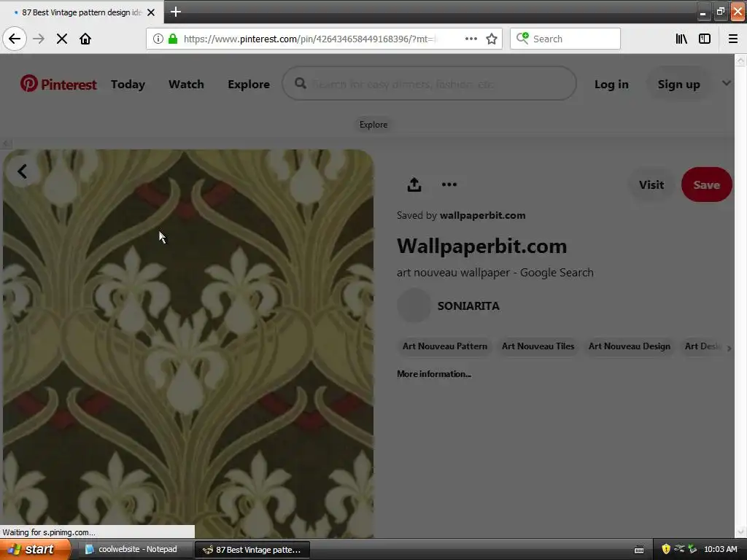Click the art nouveau wallpaper description text

(495, 273)
